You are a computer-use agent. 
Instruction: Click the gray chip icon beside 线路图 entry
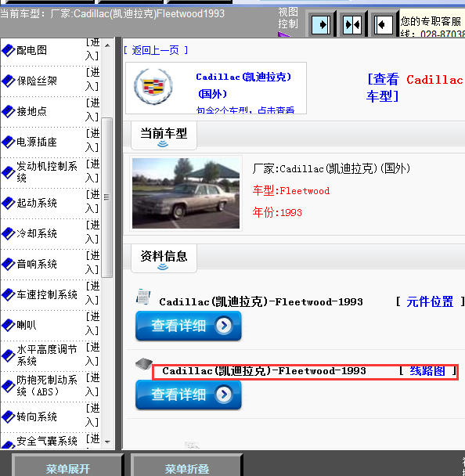tap(143, 364)
